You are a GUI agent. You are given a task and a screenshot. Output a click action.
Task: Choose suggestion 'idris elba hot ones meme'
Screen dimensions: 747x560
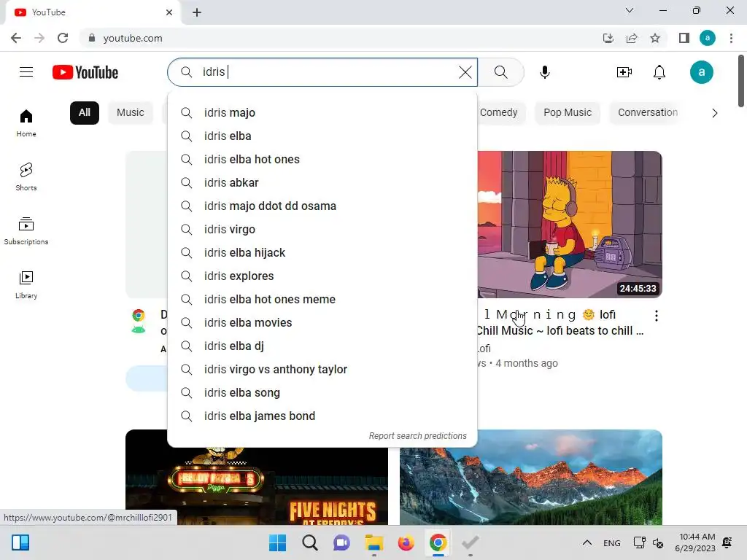[322, 300]
